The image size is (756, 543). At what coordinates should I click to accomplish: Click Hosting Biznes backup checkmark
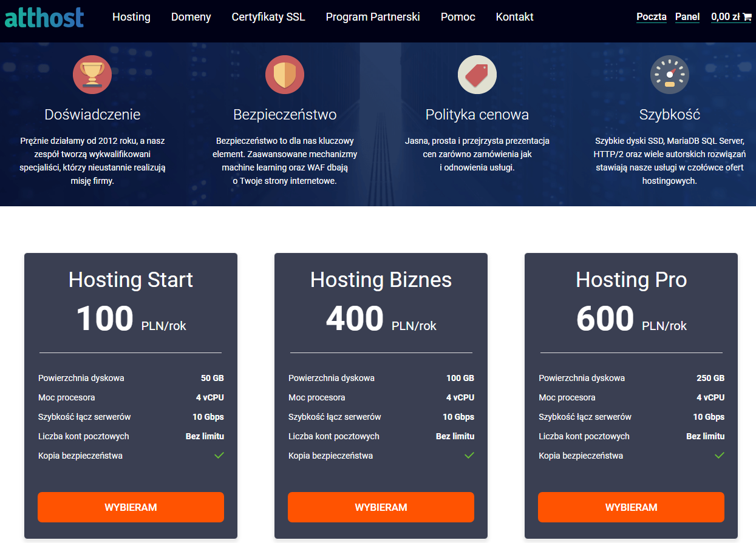point(469,455)
